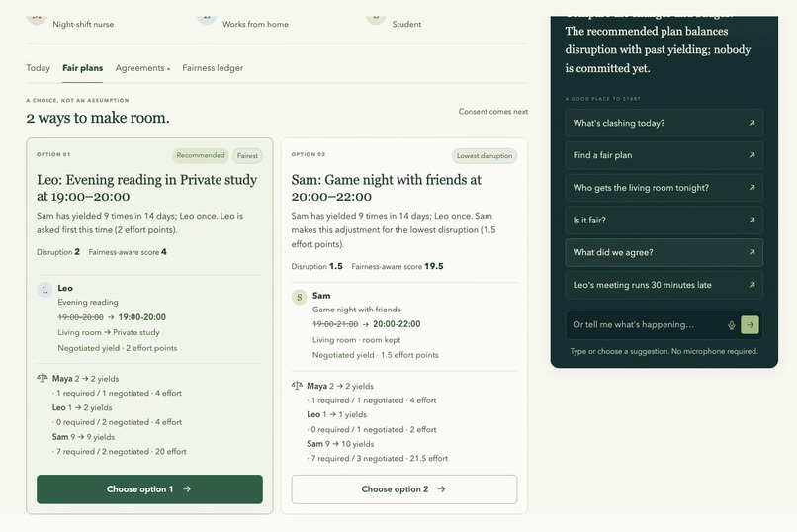Click 2 ways to make room heading
Viewport: 797px width, 532px height.
98,118
